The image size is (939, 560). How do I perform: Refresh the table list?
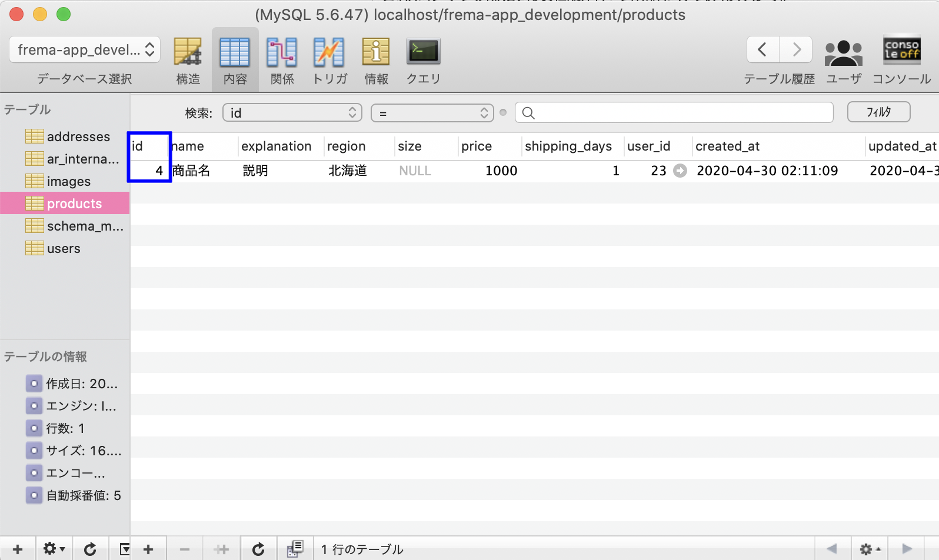(x=90, y=549)
